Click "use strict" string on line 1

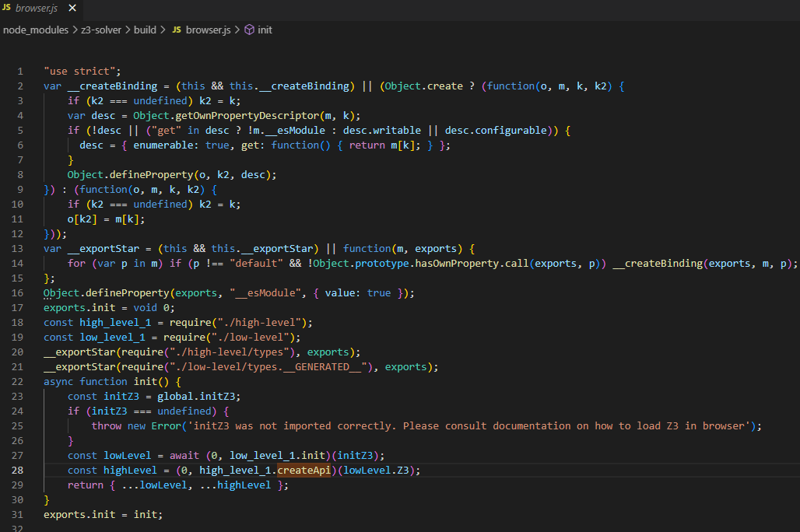79,72
